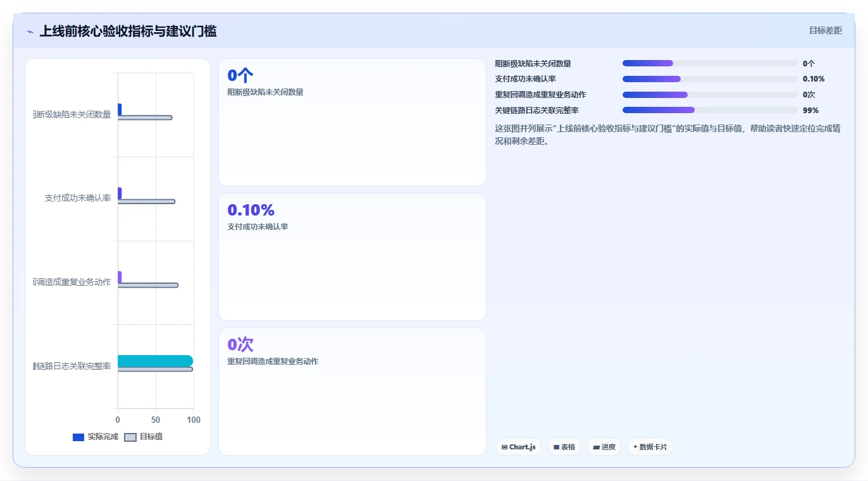Click 重复回调造成重复业务动作 in the progress list

click(540, 95)
